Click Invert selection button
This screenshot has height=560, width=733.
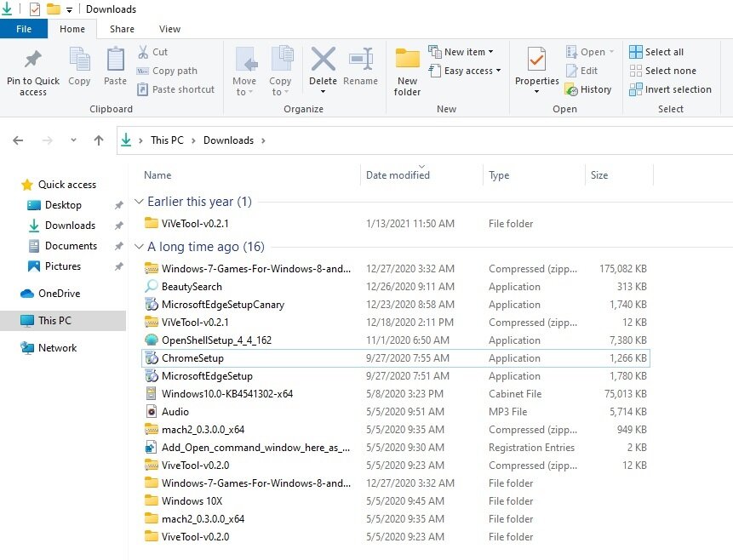tap(671, 89)
